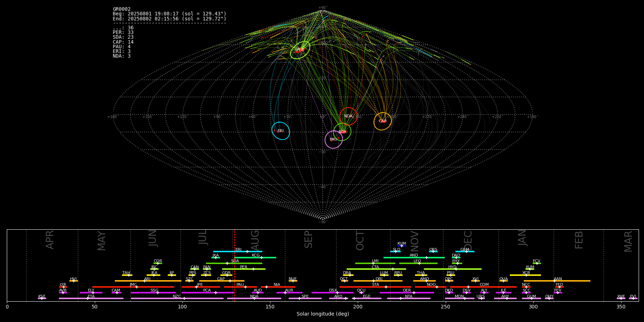Image resolution: width=644 pixels, height=322 pixels.
Task: Select the QUA shower bar
Action: tap(503, 281)
